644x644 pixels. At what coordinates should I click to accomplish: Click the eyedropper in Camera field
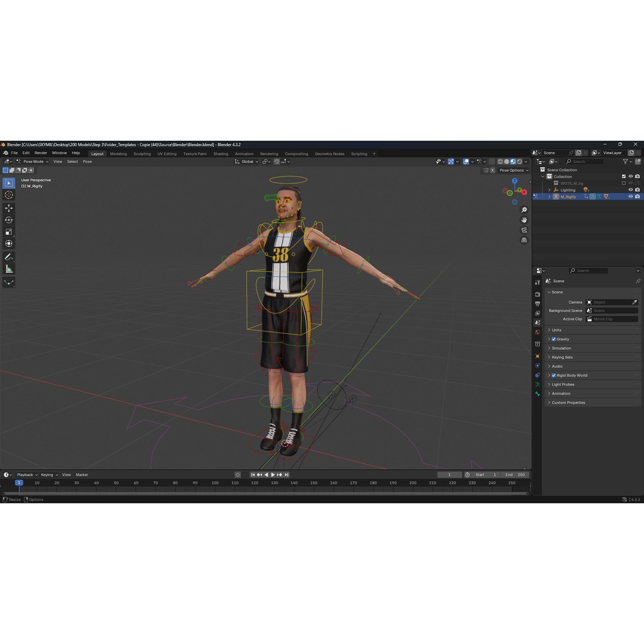pos(634,302)
